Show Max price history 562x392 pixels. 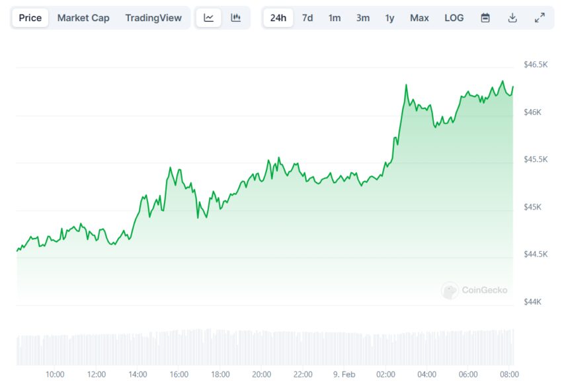419,18
